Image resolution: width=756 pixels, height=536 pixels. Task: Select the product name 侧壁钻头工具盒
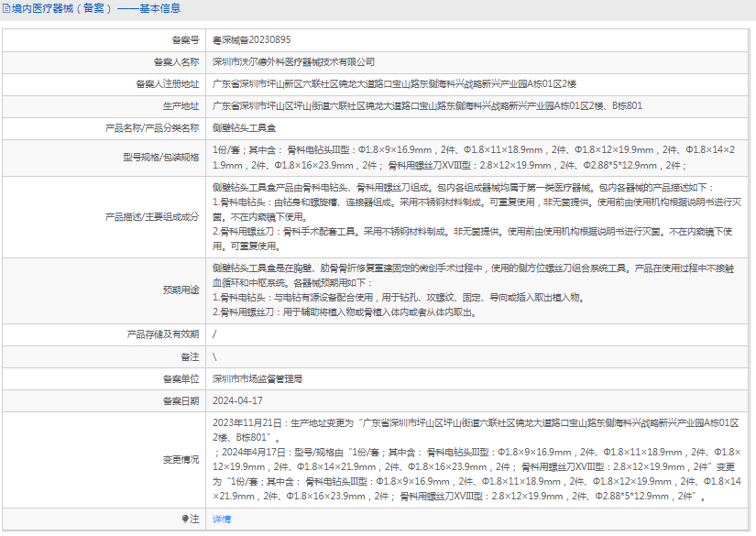(x=244, y=128)
